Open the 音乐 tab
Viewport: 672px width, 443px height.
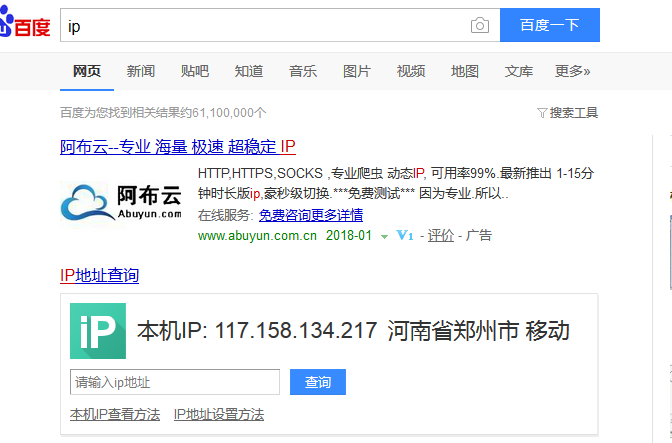303,71
